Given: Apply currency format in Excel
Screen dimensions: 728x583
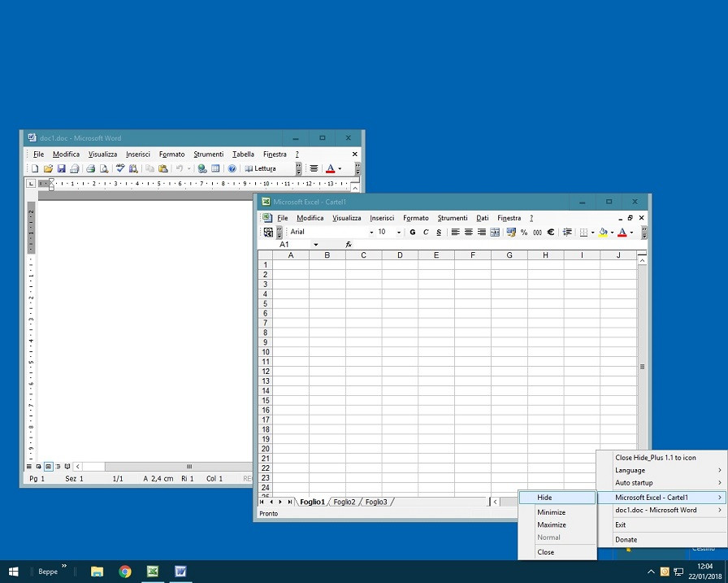Looking at the screenshot, I should click(x=511, y=233).
